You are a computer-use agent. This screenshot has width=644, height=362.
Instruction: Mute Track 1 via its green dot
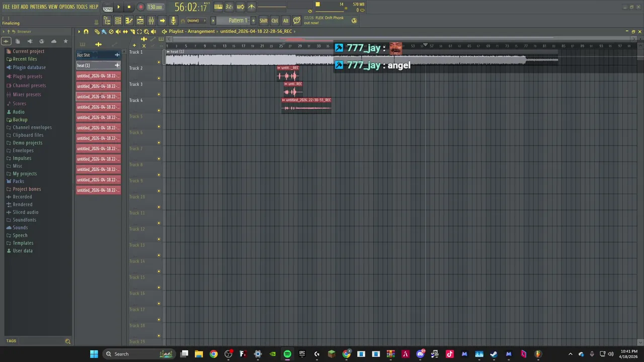tap(159, 62)
